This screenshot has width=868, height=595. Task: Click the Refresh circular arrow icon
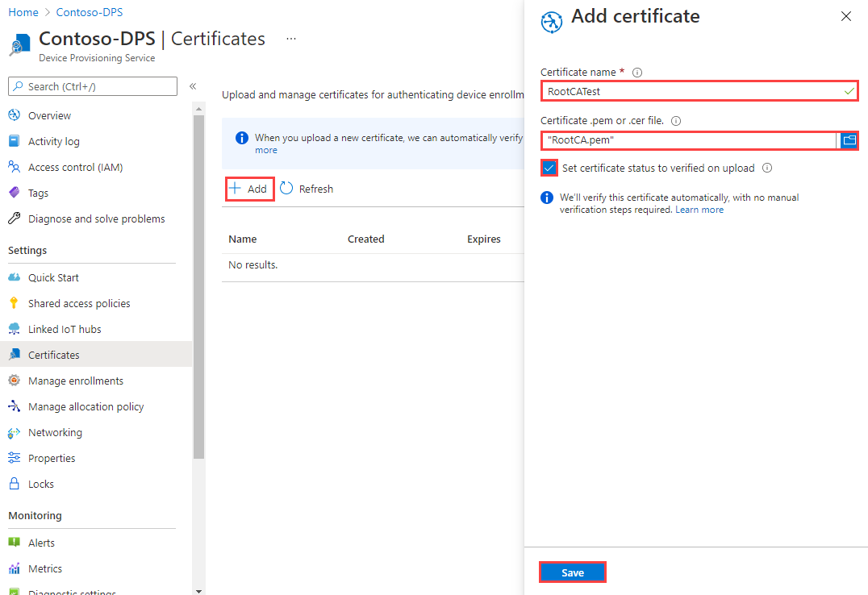pos(286,189)
